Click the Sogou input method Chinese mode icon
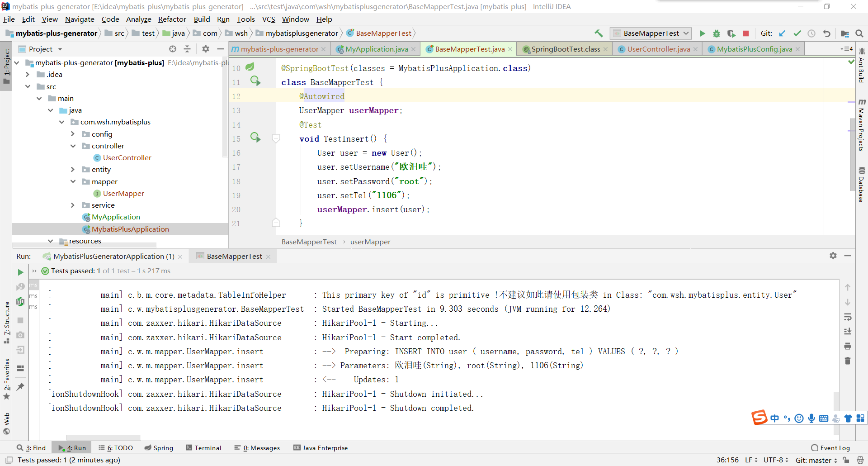 (x=775, y=418)
